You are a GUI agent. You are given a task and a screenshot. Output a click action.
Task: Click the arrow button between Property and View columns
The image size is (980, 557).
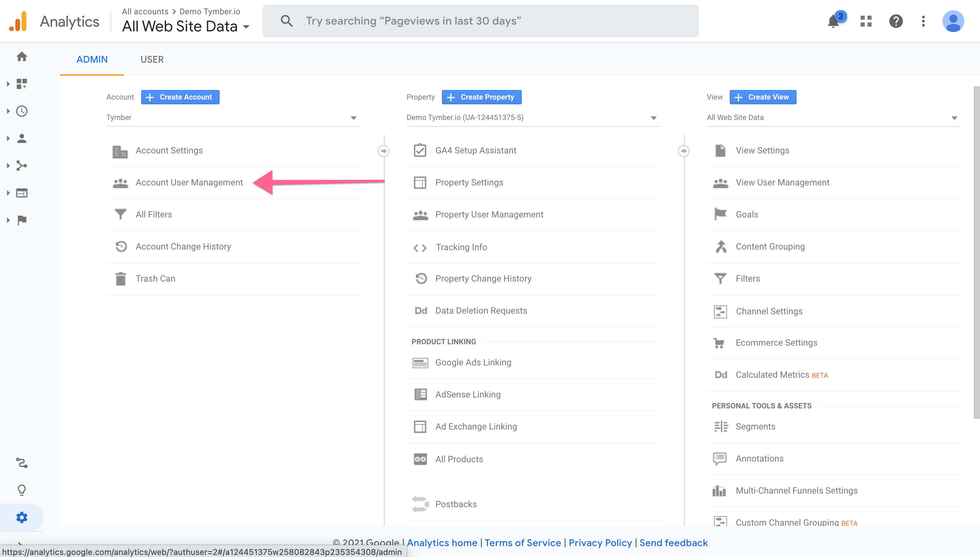click(x=683, y=151)
